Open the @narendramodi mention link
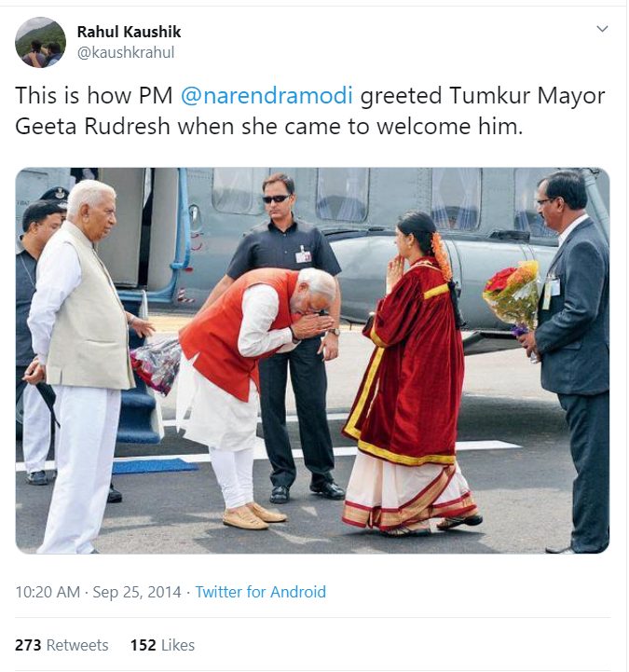This screenshot has width=629, height=672. tap(267, 95)
